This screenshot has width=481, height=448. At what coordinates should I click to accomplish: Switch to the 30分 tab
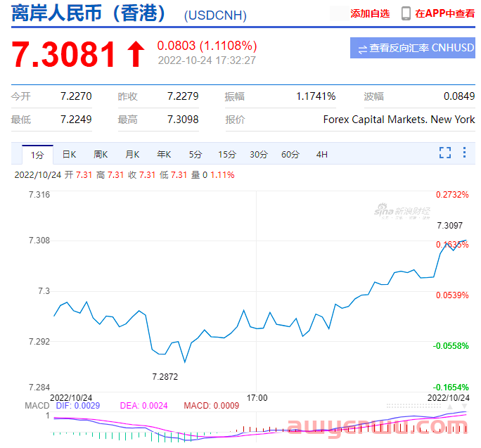tap(259, 154)
